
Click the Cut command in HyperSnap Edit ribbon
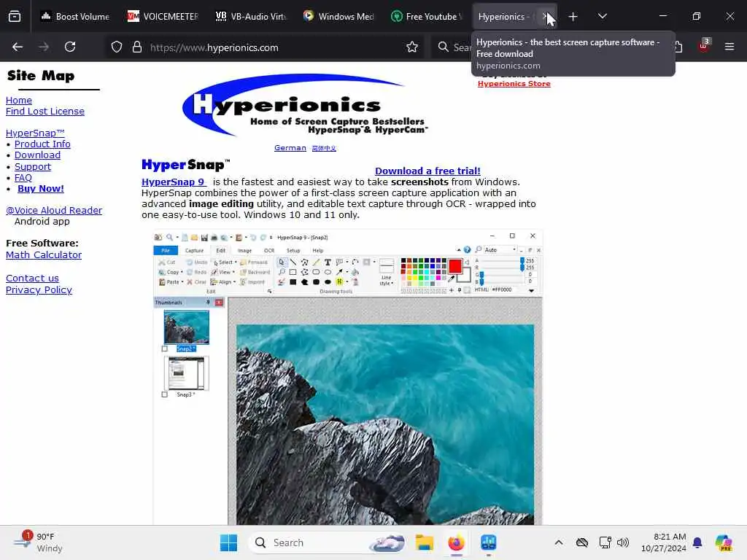coord(167,262)
